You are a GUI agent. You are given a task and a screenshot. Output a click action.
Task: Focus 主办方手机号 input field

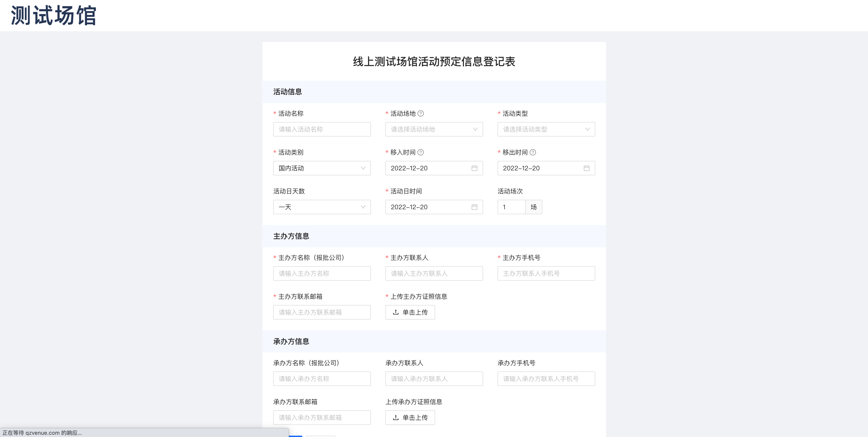[546, 273]
